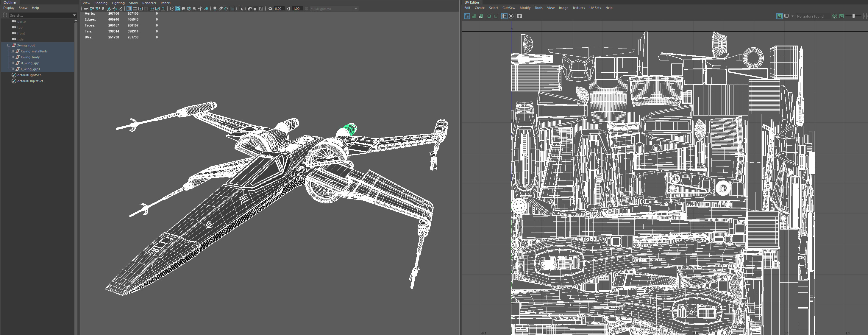868x335 pixels.
Task: Toggle Wireframe display in UV Editor toolbar
Action: pyautogui.click(x=467, y=16)
